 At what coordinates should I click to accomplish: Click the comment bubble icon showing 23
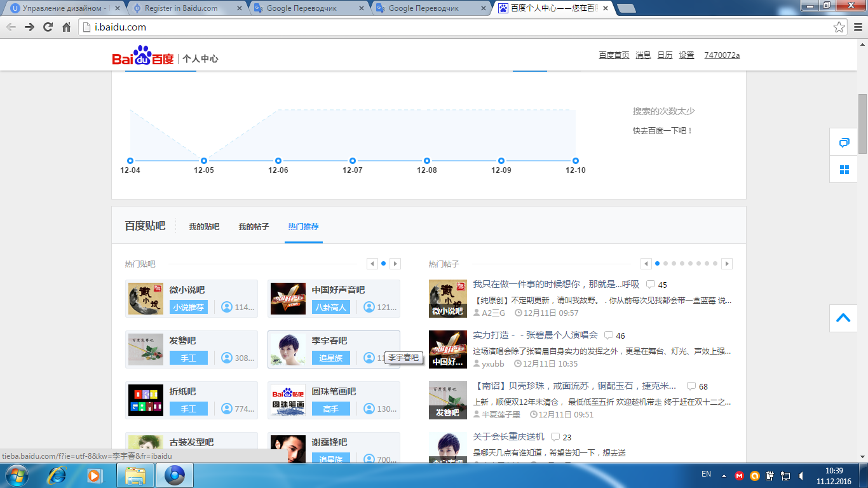555,437
